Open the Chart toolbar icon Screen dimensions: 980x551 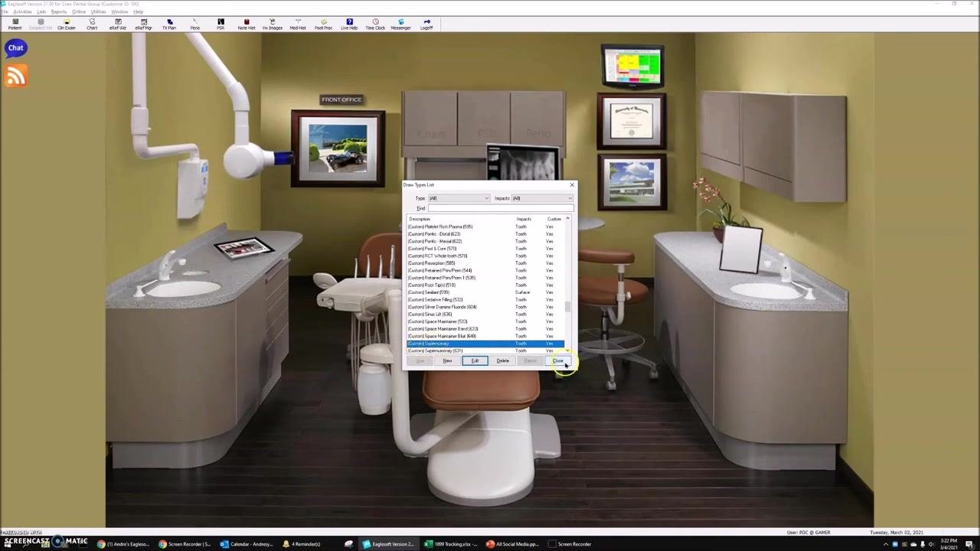click(92, 24)
